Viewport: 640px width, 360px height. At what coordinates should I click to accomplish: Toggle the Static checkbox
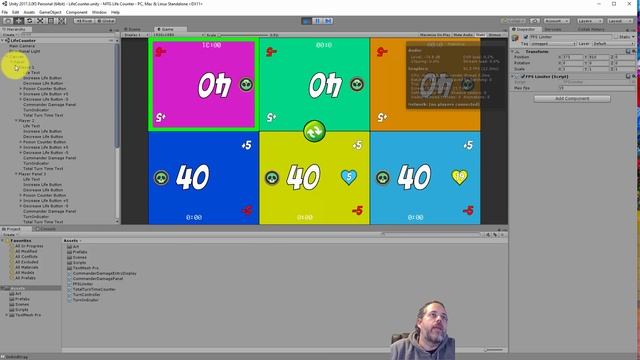click(x=617, y=37)
